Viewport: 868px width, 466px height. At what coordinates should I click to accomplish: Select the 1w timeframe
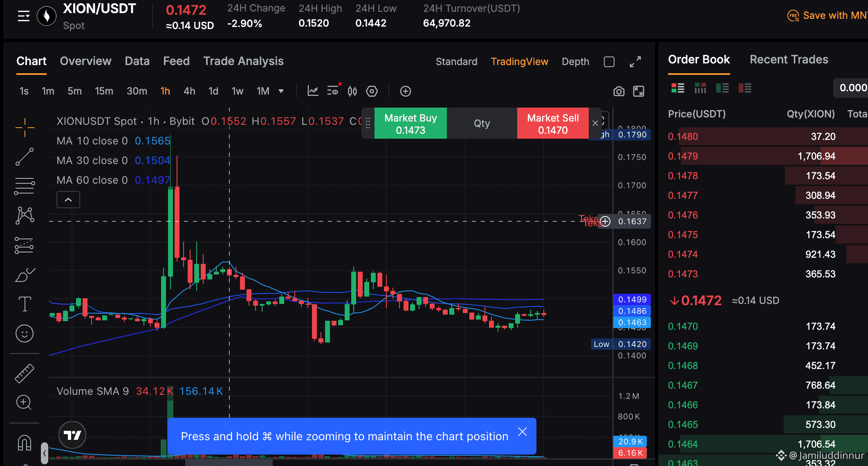tap(238, 91)
